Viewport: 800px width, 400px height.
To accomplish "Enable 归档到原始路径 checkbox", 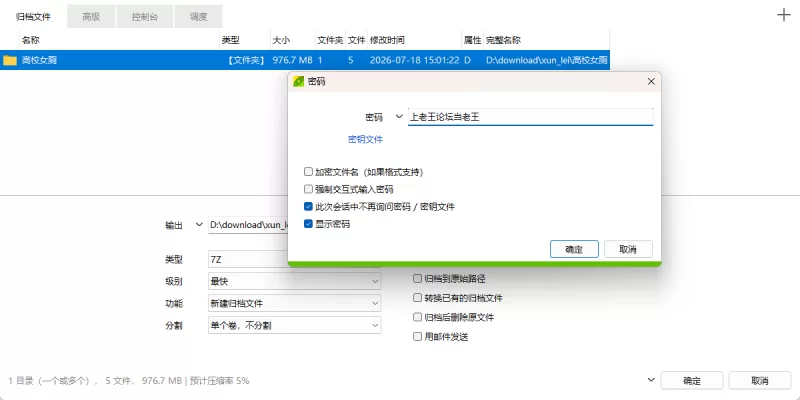I will point(417,279).
